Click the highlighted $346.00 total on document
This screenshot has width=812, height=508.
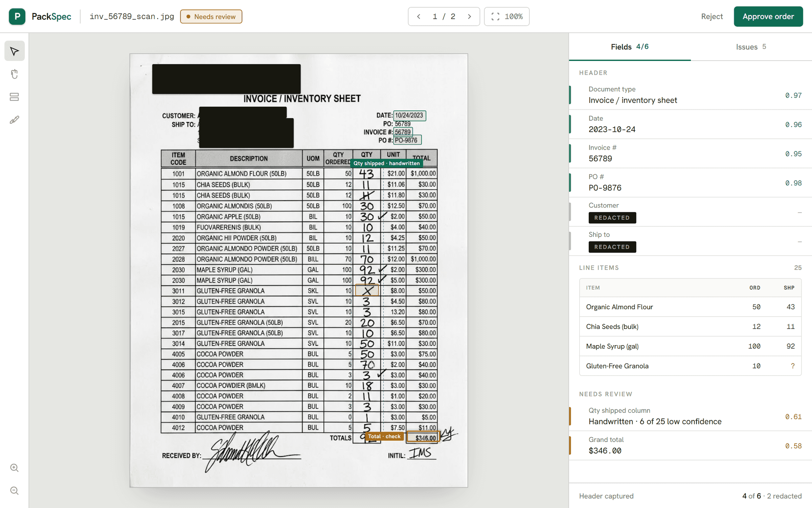(x=423, y=437)
